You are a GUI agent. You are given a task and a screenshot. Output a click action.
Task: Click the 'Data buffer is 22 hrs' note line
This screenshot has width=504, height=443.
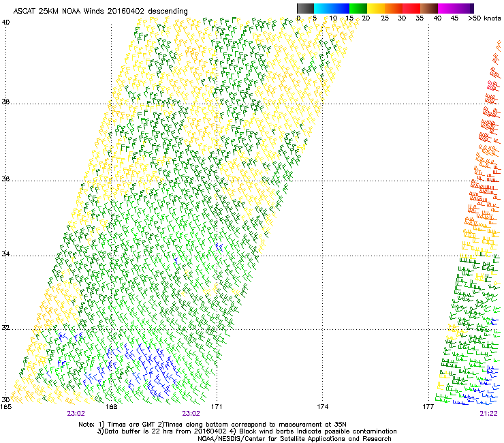pos(247,431)
